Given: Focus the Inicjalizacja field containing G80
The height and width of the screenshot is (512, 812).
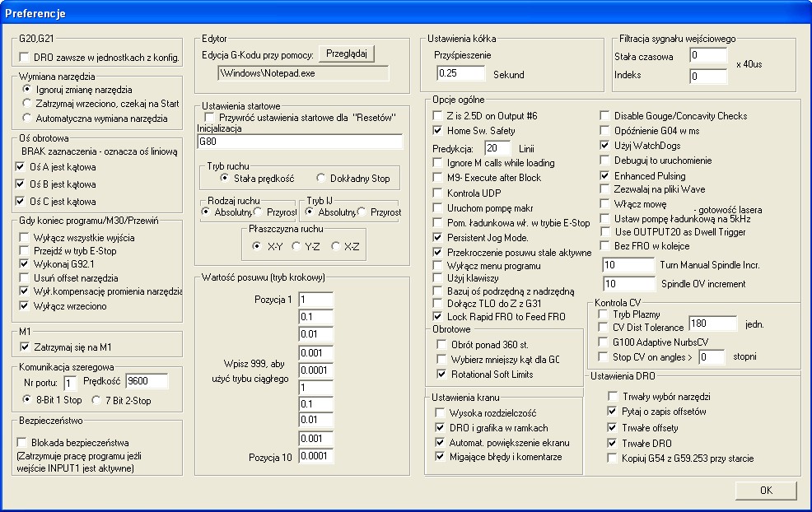Looking at the screenshot, I should pyautogui.click(x=300, y=142).
